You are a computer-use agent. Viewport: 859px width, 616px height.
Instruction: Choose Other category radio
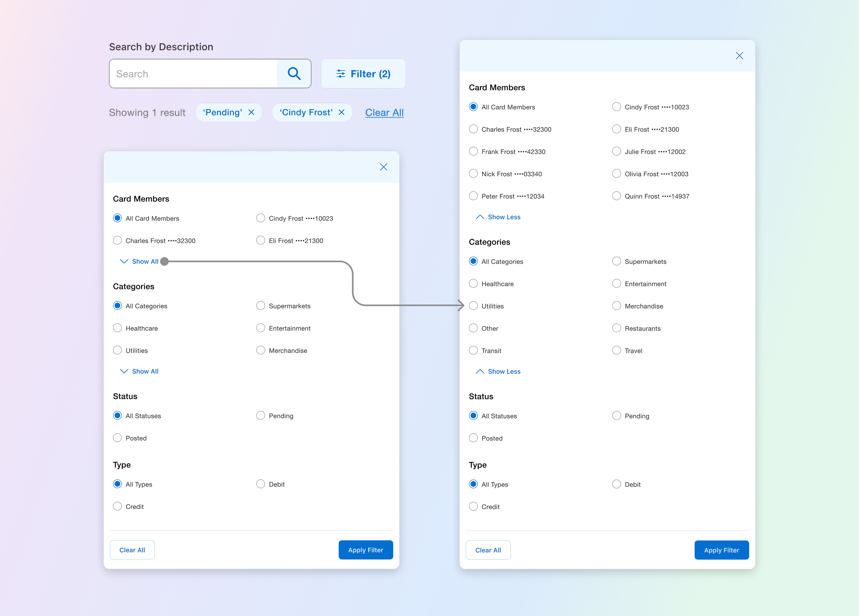click(x=474, y=328)
